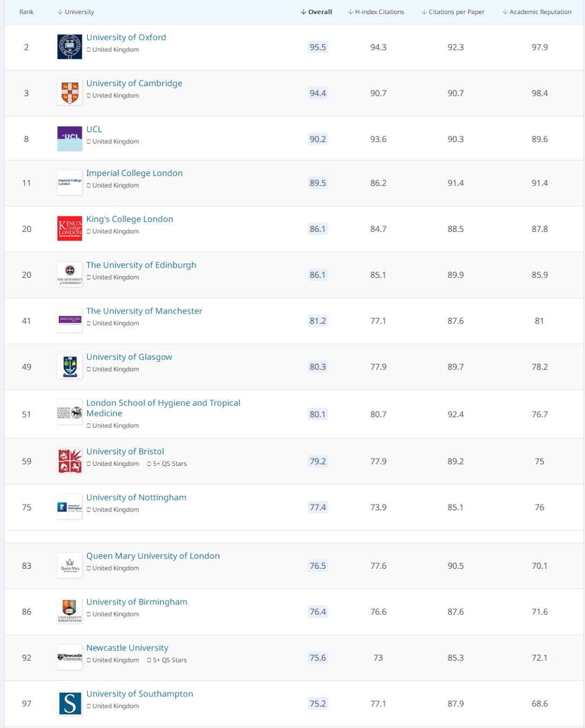This screenshot has width=585, height=728.
Task: Click the King's College London red crest
Action: pos(69,228)
